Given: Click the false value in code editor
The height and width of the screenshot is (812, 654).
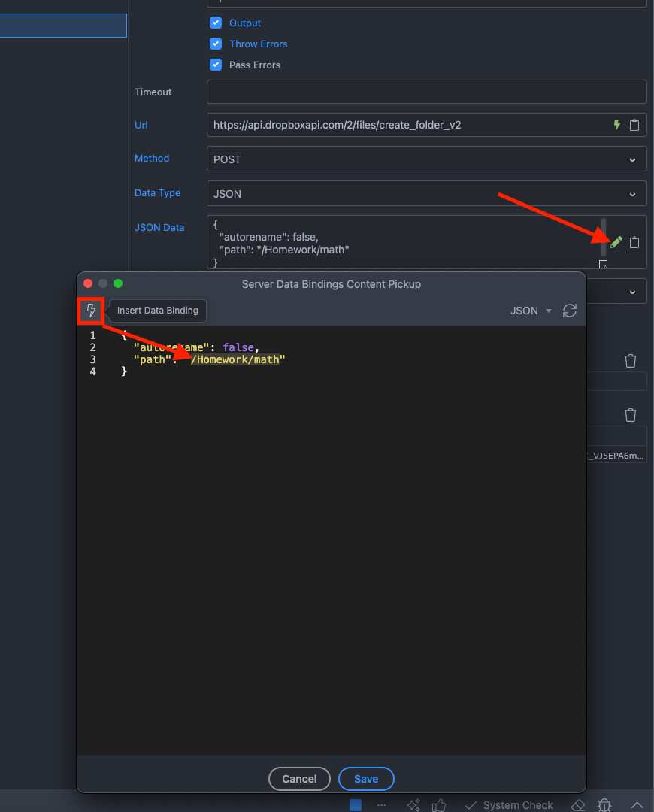Looking at the screenshot, I should [238, 347].
